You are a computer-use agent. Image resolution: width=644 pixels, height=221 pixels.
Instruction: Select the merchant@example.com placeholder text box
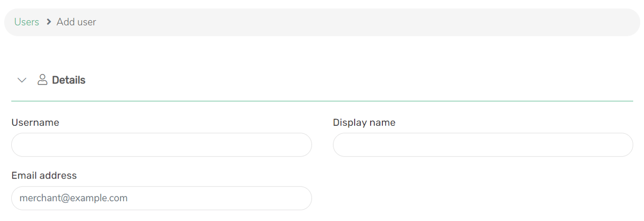(161, 198)
